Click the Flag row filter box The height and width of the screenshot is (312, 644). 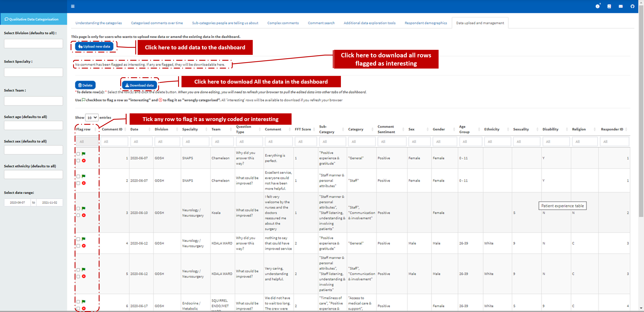(x=87, y=142)
